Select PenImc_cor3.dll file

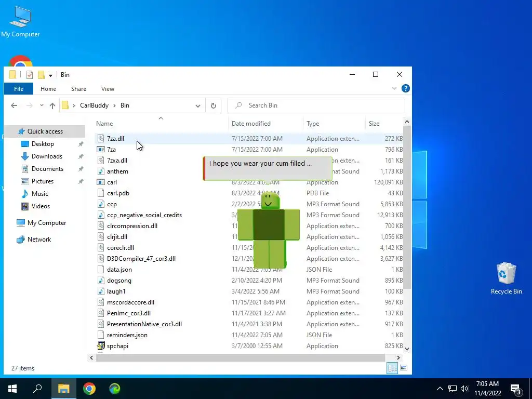[129, 313]
